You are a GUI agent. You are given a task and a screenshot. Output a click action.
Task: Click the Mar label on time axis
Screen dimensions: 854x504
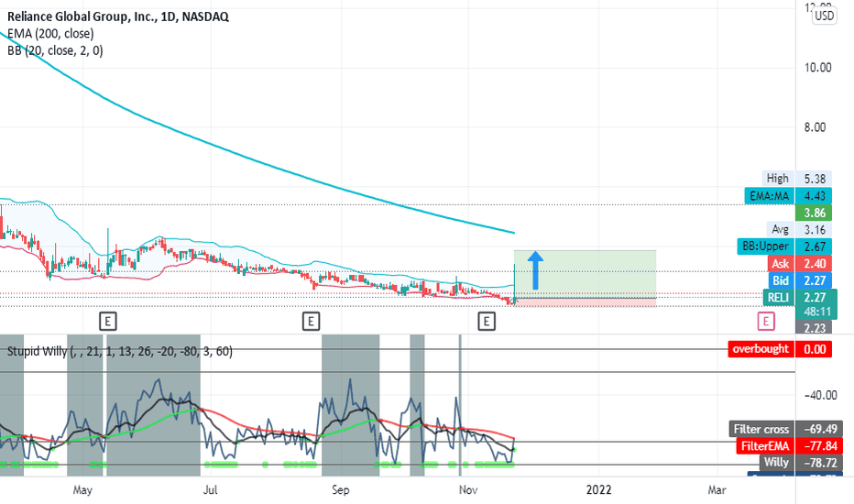[717, 490]
